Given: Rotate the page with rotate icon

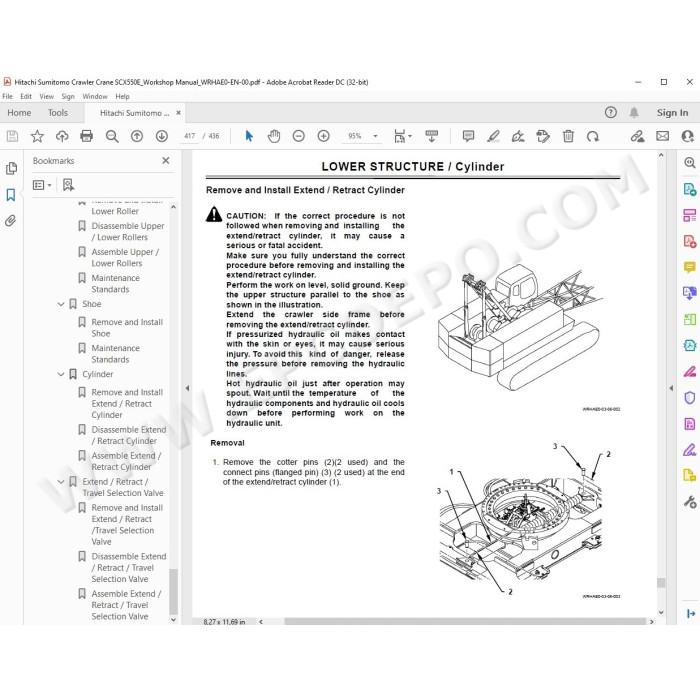Looking at the screenshot, I should pos(593,136).
